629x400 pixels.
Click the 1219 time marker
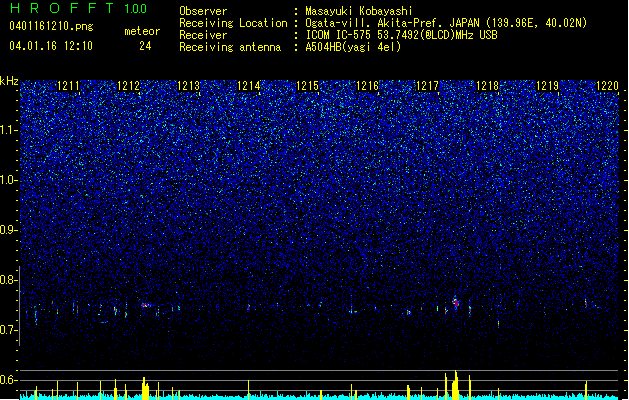548,86
